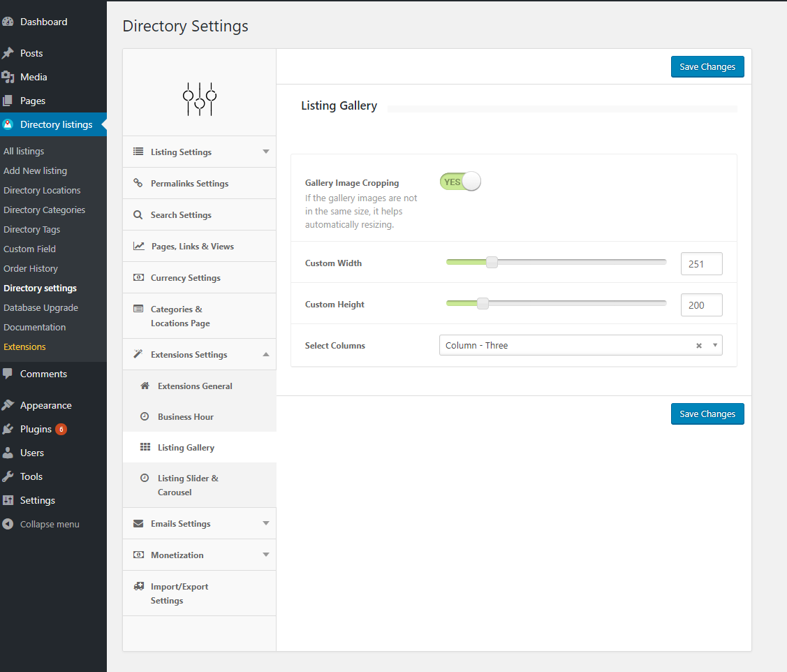This screenshot has width=787, height=672.
Task: Click the Emails Settings envelope icon
Action: [x=138, y=524]
